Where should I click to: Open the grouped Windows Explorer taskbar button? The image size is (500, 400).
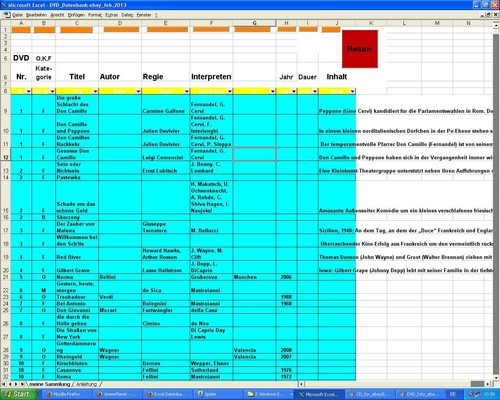pos(269,394)
